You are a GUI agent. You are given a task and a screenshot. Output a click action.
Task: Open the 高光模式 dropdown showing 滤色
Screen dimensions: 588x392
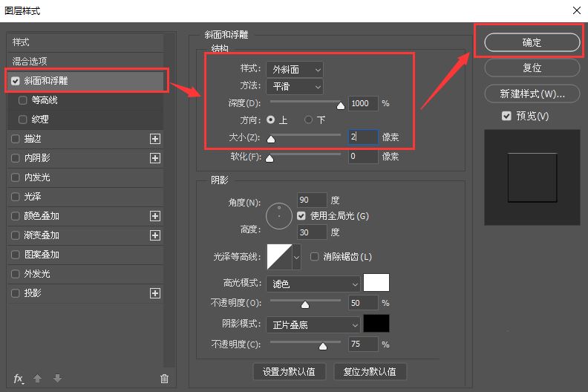point(313,284)
